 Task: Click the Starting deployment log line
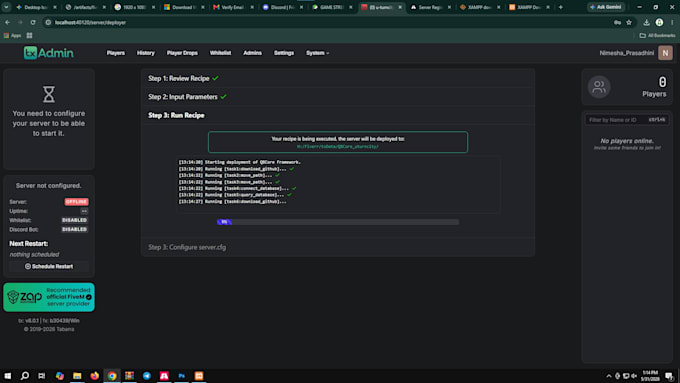click(x=239, y=162)
